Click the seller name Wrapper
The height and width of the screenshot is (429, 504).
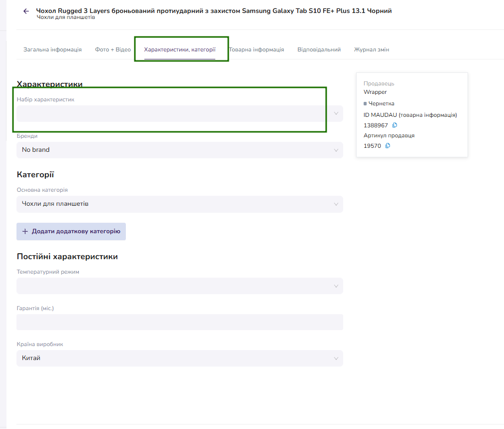(x=375, y=92)
